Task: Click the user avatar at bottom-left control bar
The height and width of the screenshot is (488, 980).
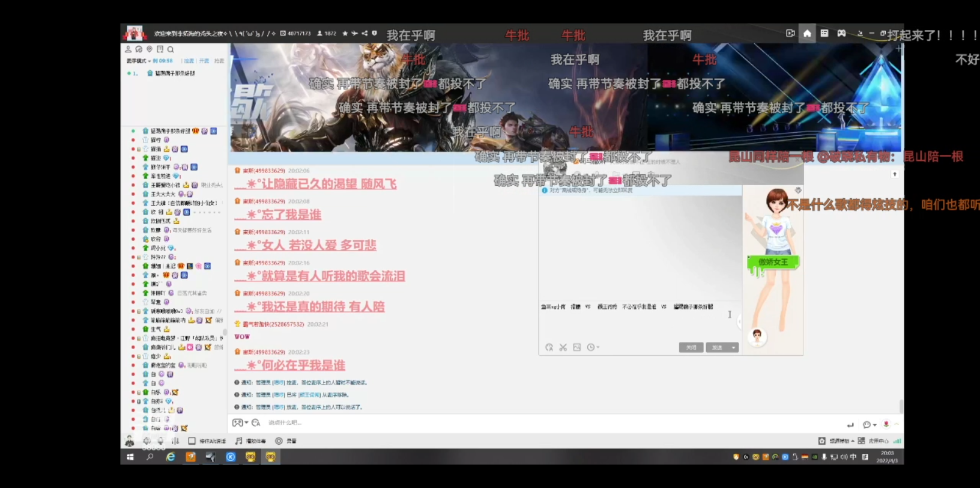Action: (x=129, y=441)
